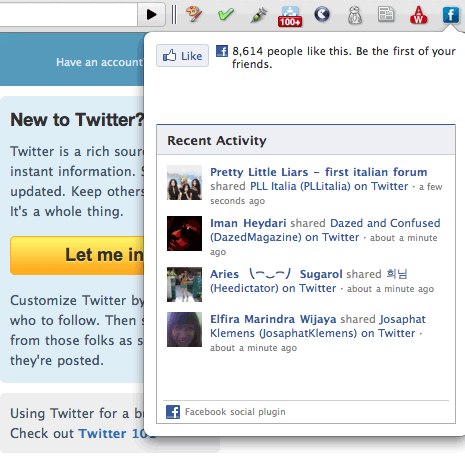Screen dimensions: 465x458
Task: Click the red AW extension icon
Action: [x=418, y=15]
